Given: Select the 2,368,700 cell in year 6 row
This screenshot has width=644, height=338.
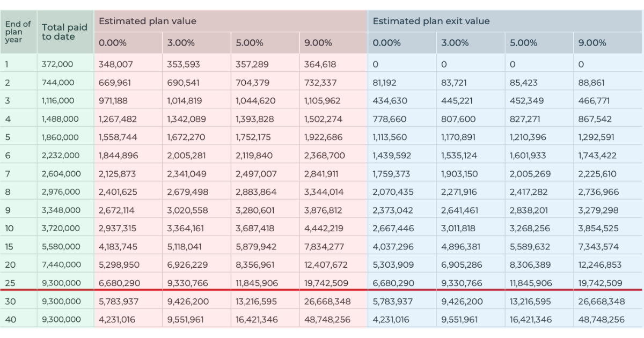Looking at the screenshot, I should pyautogui.click(x=323, y=156).
